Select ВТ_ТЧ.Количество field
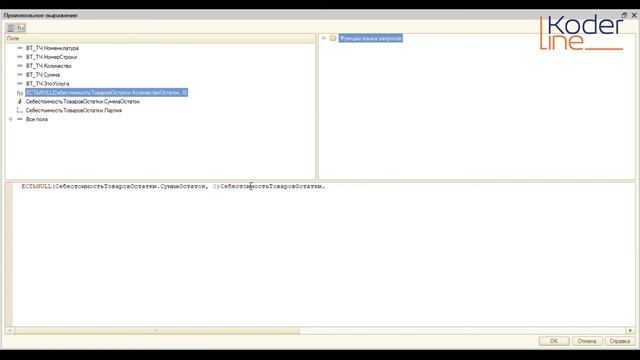Image resolution: width=640 pixels, height=360 pixels. [x=49, y=66]
